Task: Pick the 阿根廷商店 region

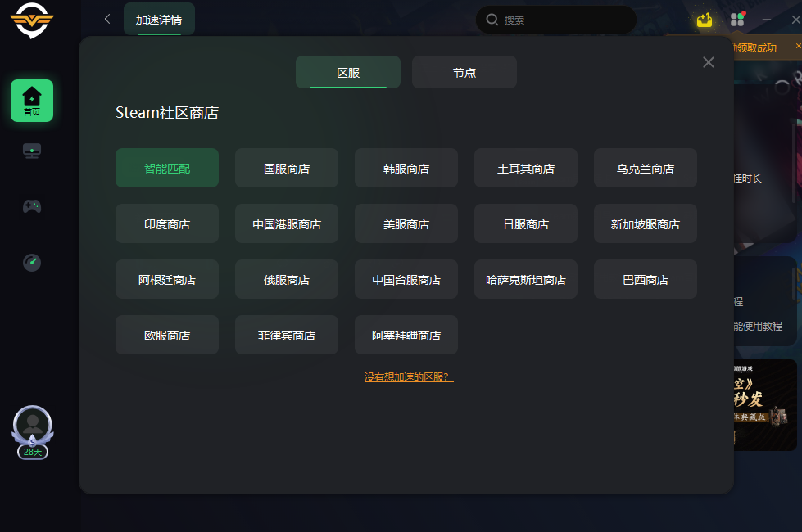Action: coord(167,280)
